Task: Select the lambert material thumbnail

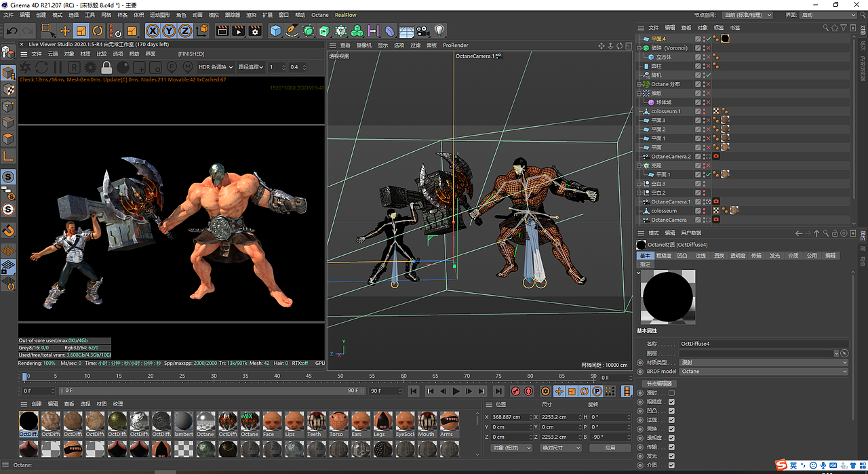Action: point(184,422)
